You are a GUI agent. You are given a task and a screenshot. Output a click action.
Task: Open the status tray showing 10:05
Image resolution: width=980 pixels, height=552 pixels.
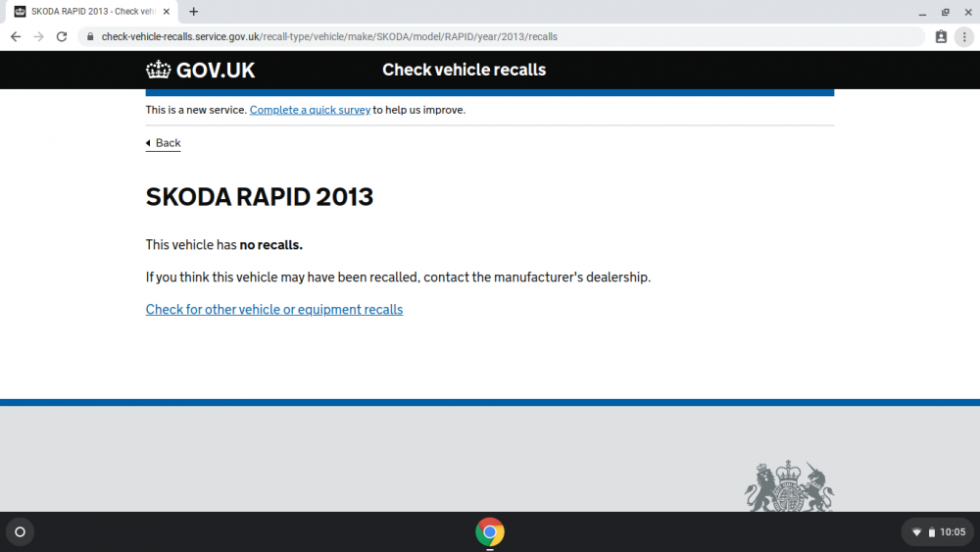click(x=938, y=532)
